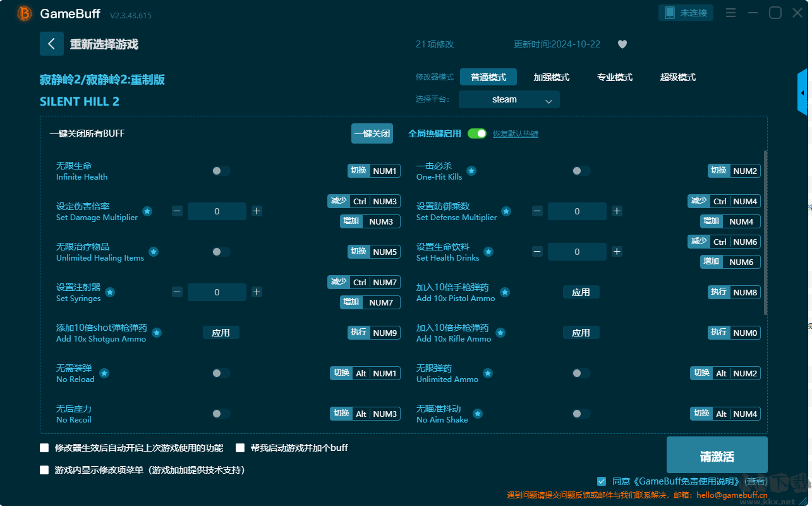Toggle the Infinite Health switch
The image size is (812, 506).
click(x=221, y=171)
